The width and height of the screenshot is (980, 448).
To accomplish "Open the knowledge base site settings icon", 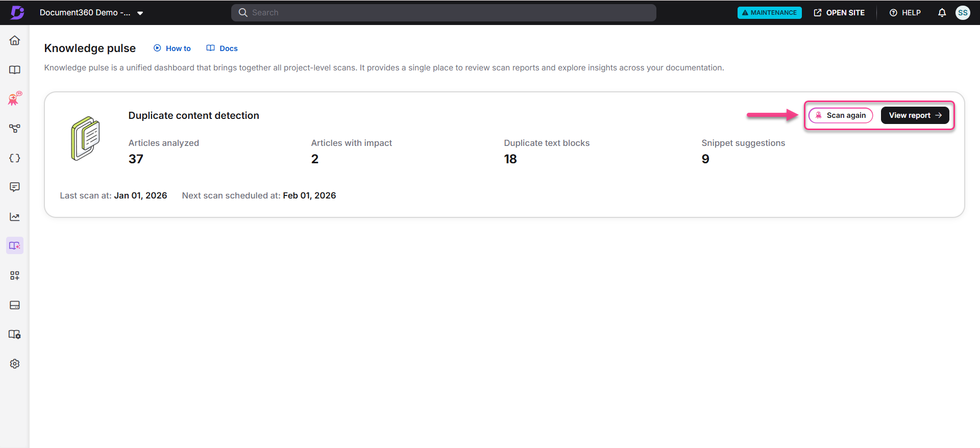I will [x=15, y=335].
